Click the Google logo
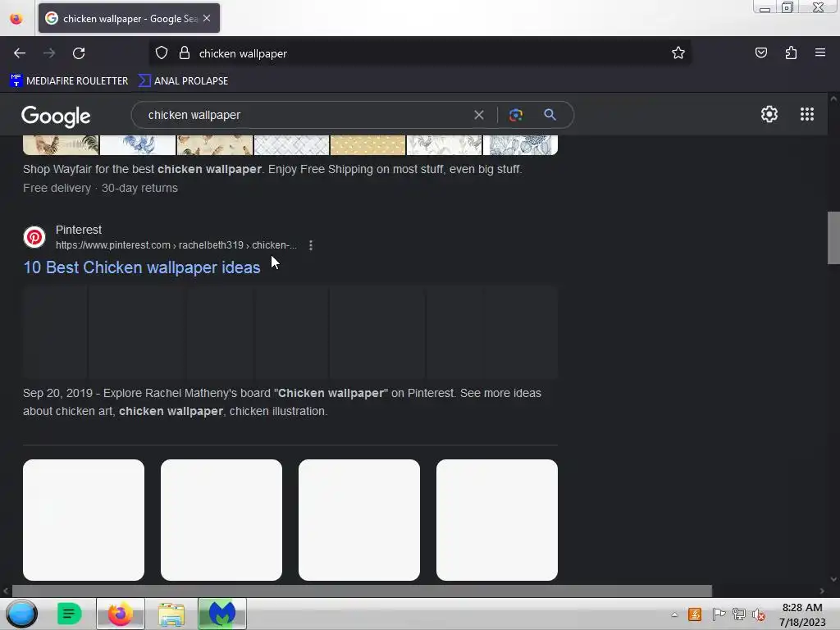 pyautogui.click(x=56, y=116)
